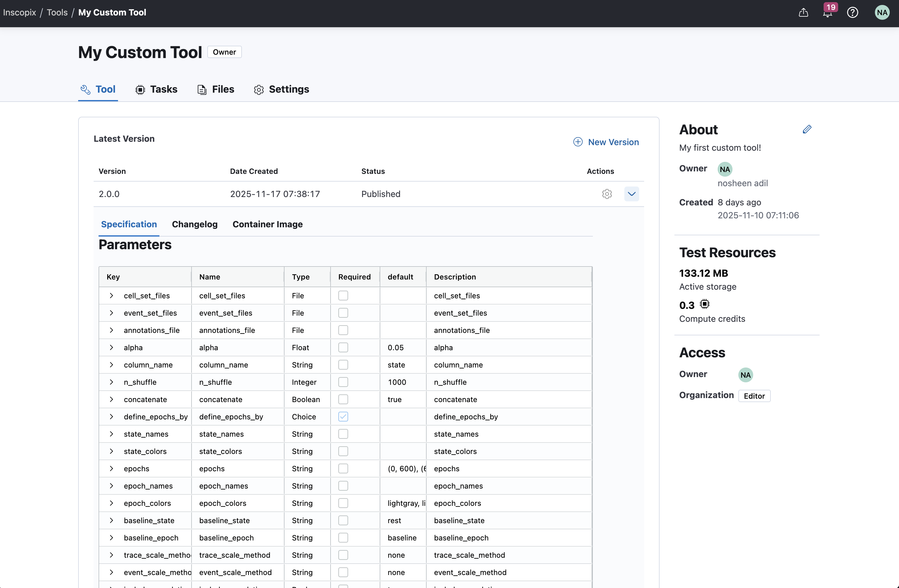Edit About section with pencil icon
Screen dimensions: 899x588
point(807,129)
